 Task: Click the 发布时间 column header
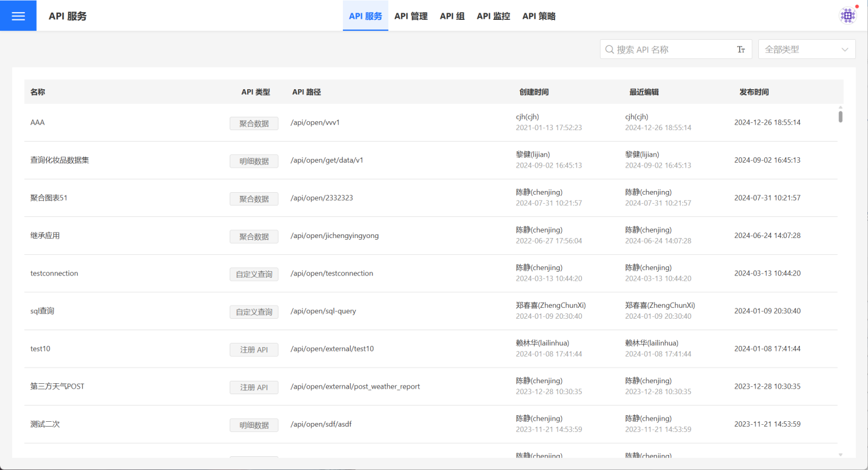(753, 92)
